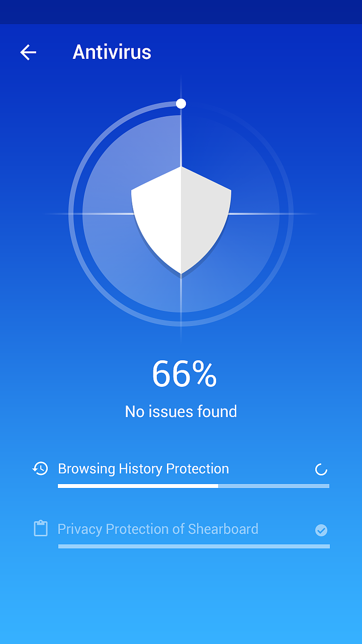
Task: Click the white shield icon
Action: click(181, 220)
